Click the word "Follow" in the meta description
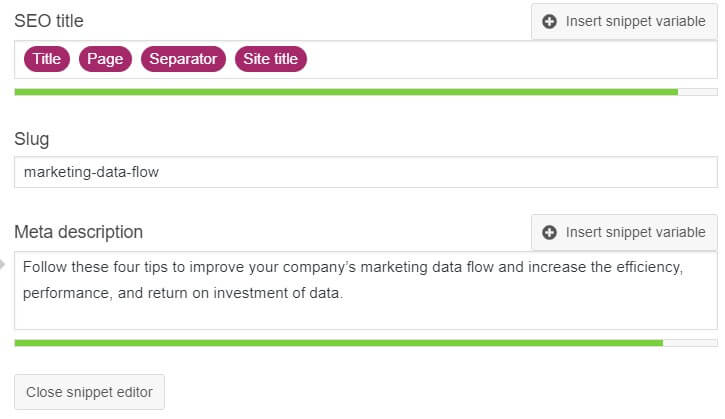 [x=43, y=268]
